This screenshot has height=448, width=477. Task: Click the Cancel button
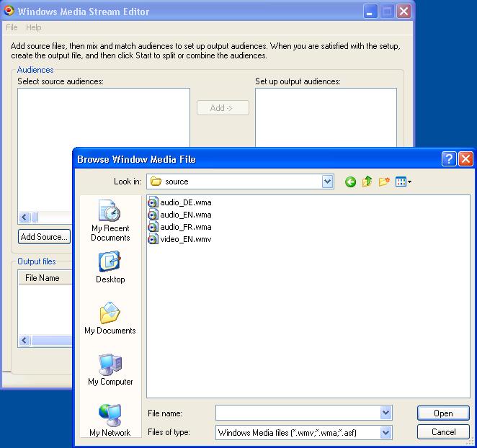coord(443,432)
